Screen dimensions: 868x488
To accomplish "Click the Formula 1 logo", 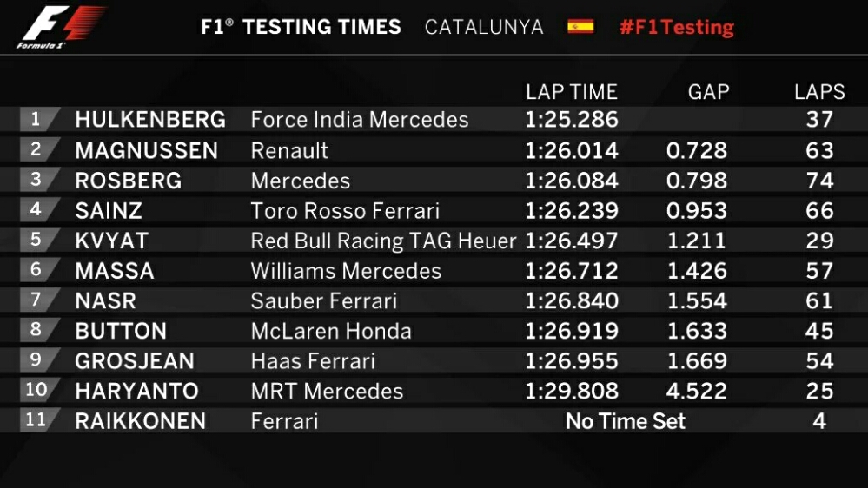I will click(x=61, y=27).
